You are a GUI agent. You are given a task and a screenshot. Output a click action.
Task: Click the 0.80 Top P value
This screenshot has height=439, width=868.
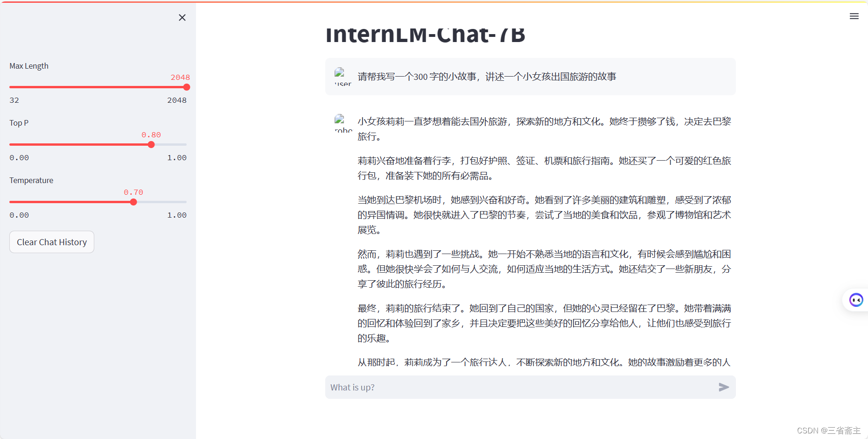click(151, 135)
